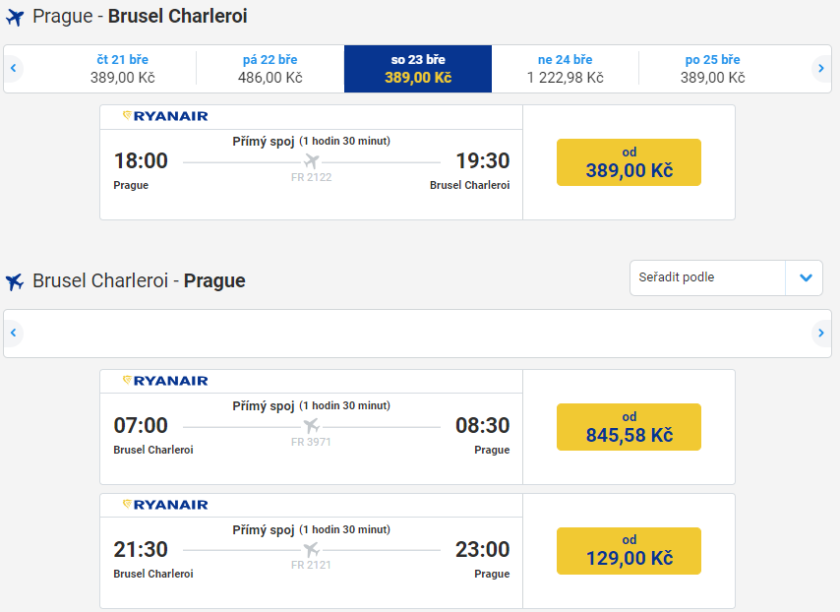Go to previous return dates arrow

pyautogui.click(x=14, y=333)
